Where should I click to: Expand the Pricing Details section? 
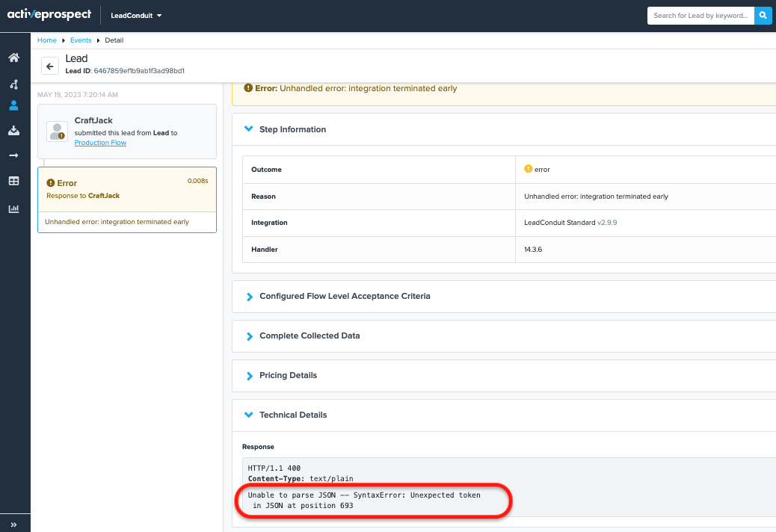click(250, 375)
